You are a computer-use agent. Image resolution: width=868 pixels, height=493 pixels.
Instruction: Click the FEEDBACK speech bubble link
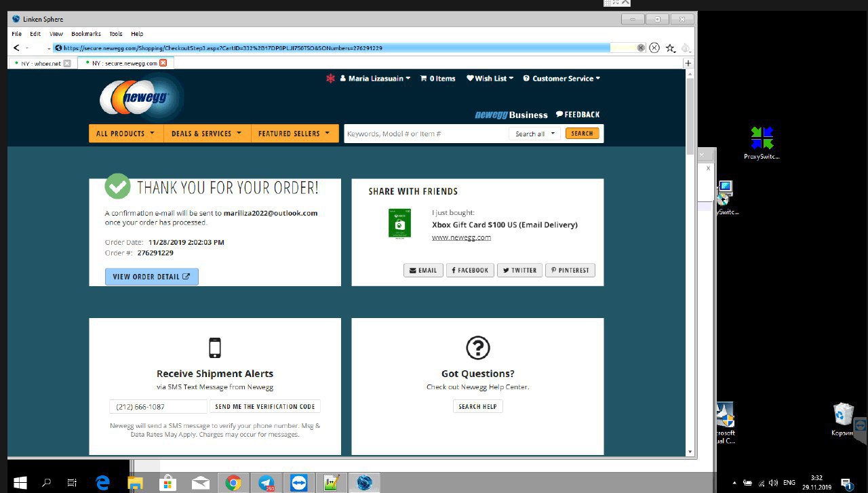point(578,115)
